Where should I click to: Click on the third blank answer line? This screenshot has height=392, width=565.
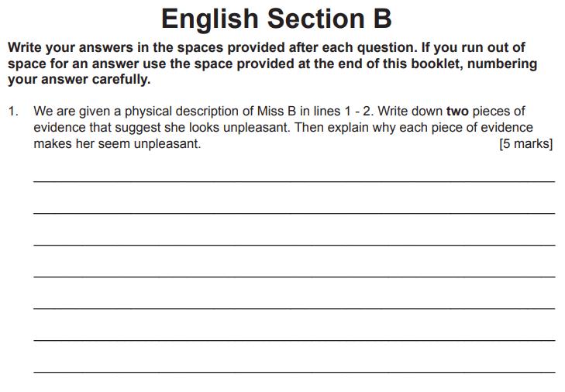click(294, 244)
